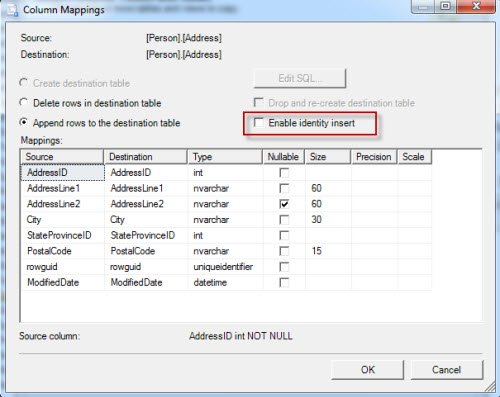Image resolution: width=500 pixels, height=397 pixels.
Task: Toggle Nullable checkbox for ModifiedDate row
Action: [284, 282]
